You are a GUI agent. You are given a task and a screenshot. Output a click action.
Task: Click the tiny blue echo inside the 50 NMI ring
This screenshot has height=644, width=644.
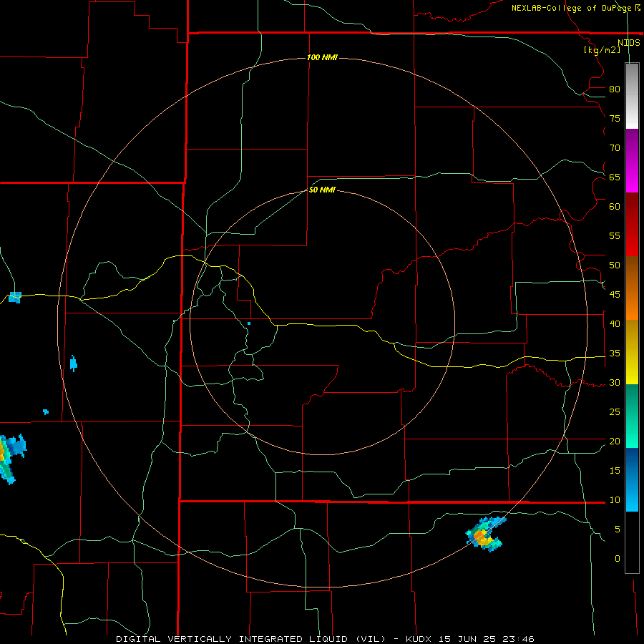click(x=249, y=323)
